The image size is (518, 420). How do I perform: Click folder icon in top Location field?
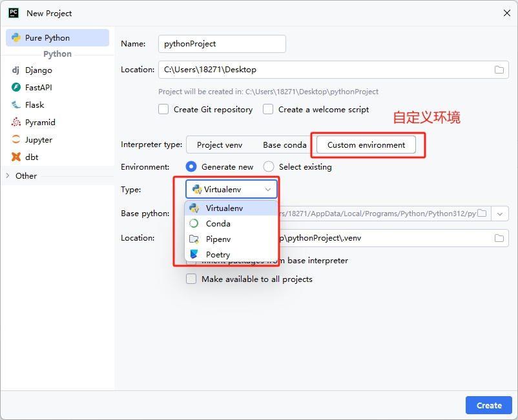pos(499,70)
